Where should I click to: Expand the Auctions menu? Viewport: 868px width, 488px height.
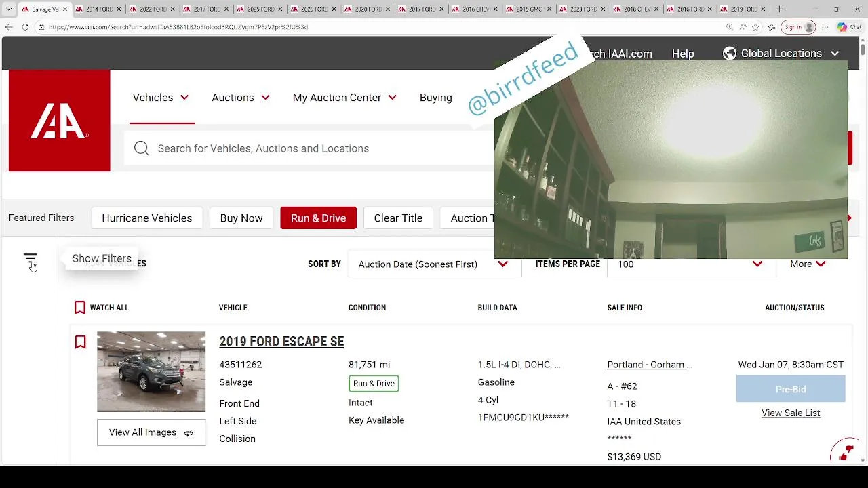pyautogui.click(x=241, y=98)
